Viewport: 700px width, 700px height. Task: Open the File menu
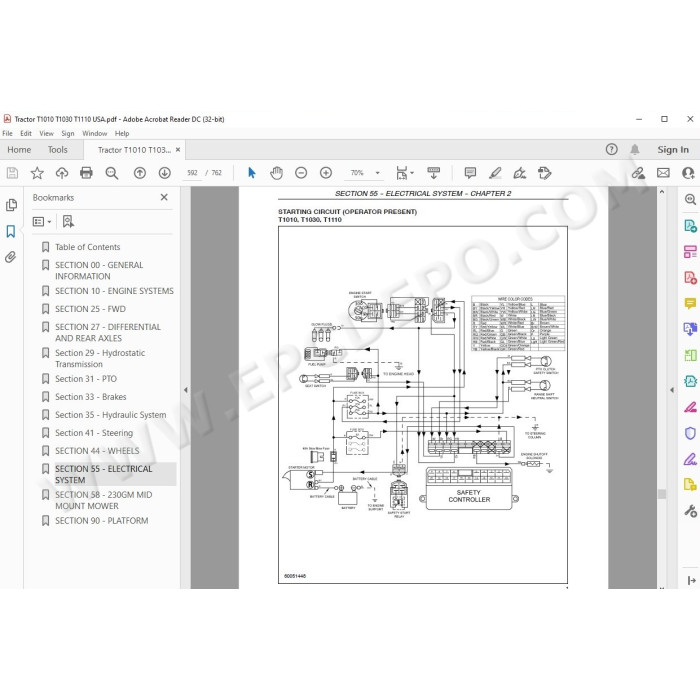point(8,133)
